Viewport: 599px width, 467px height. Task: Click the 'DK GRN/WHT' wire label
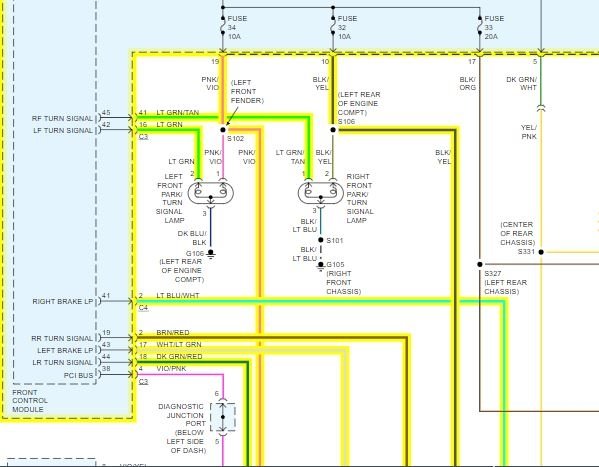click(x=521, y=83)
